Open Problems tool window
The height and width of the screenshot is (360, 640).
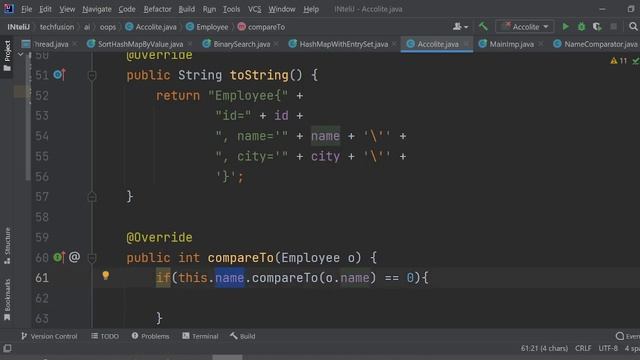click(x=151, y=336)
